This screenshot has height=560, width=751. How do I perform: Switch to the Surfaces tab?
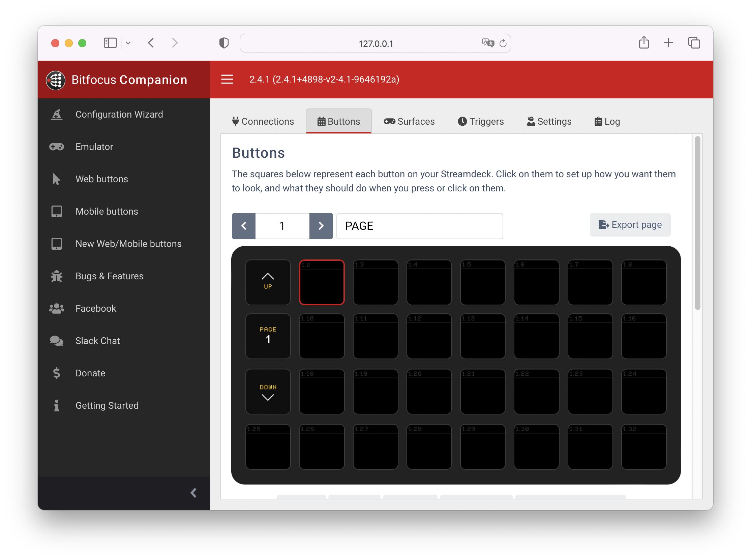409,121
